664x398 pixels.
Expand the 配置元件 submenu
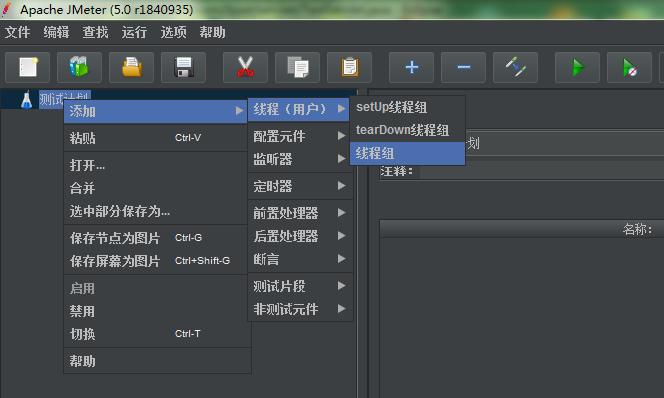[299, 136]
